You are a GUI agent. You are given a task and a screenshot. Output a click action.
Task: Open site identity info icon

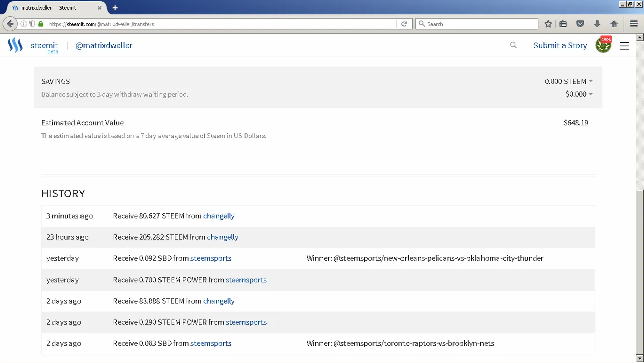24,24
